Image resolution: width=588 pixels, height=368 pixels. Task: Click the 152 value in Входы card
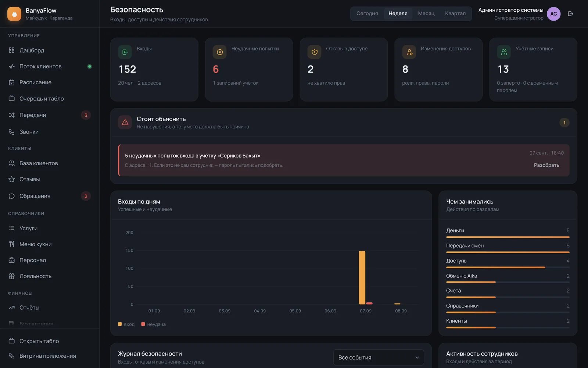tap(128, 69)
